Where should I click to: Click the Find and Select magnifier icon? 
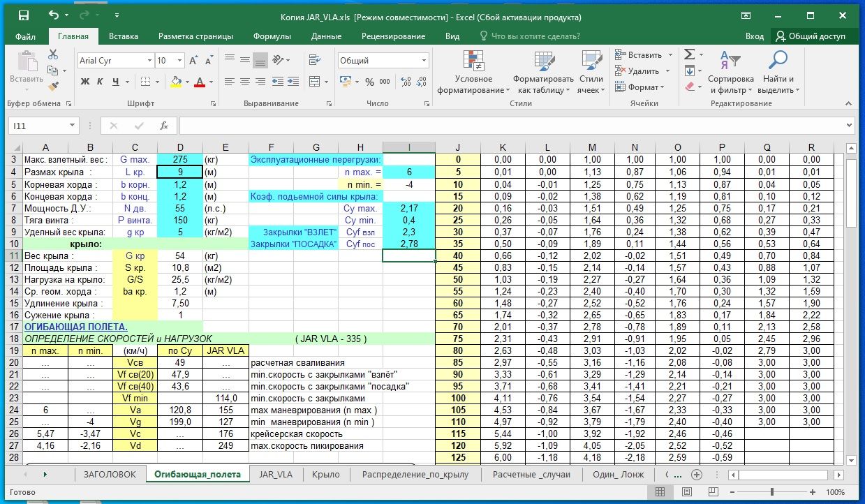(776, 61)
